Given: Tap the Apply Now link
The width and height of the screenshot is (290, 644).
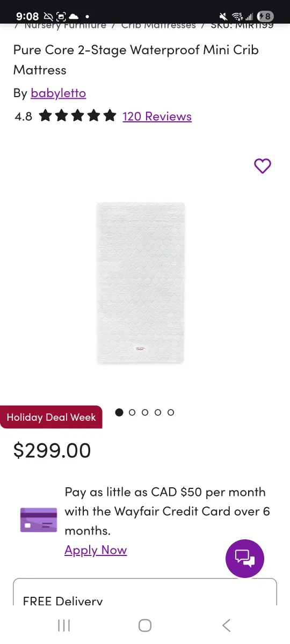Looking at the screenshot, I should tap(96, 550).
